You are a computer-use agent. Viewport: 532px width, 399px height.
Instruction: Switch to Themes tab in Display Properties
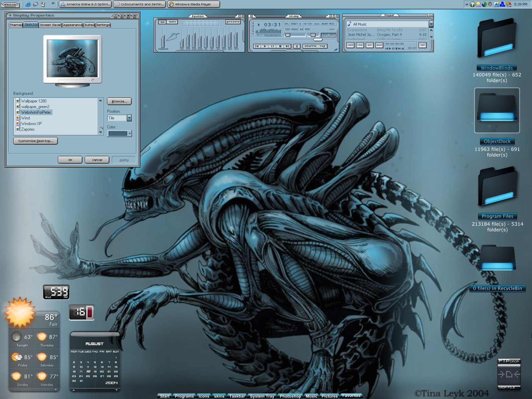tap(16, 25)
